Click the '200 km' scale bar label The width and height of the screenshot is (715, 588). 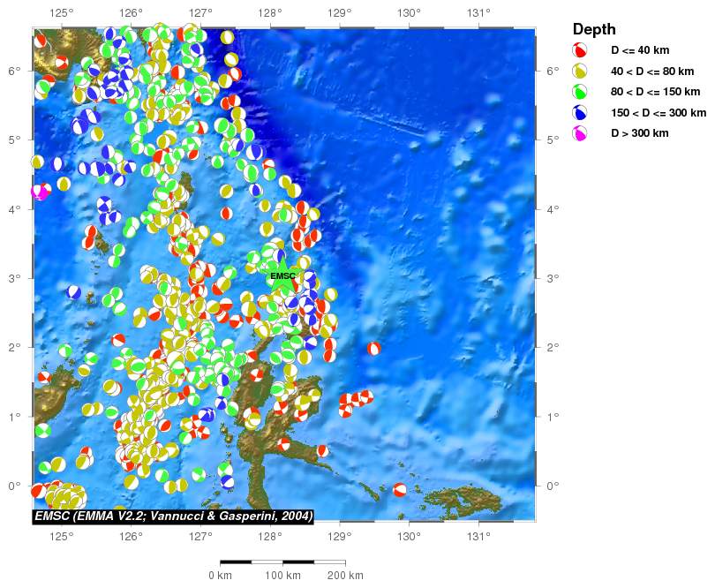coord(345,576)
